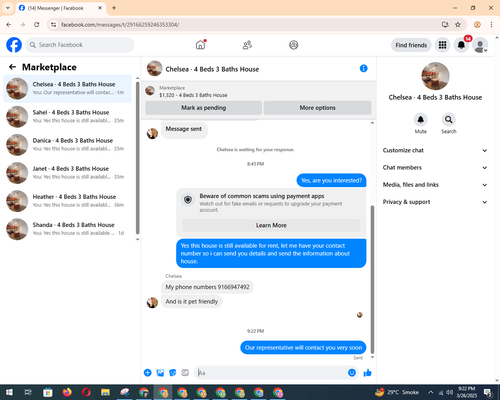Open the Home feed icon
This screenshot has width=500, height=400.
tap(200, 45)
